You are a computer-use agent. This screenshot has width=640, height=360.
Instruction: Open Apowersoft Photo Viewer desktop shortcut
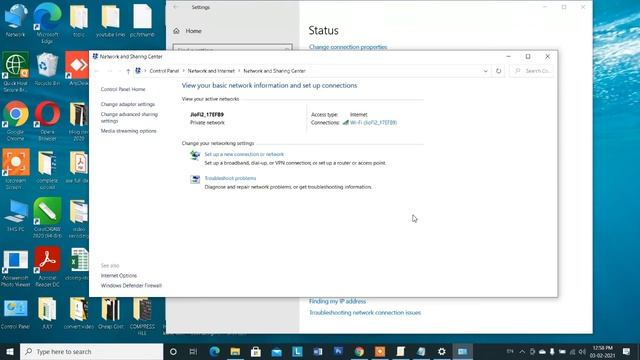[16, 267]
